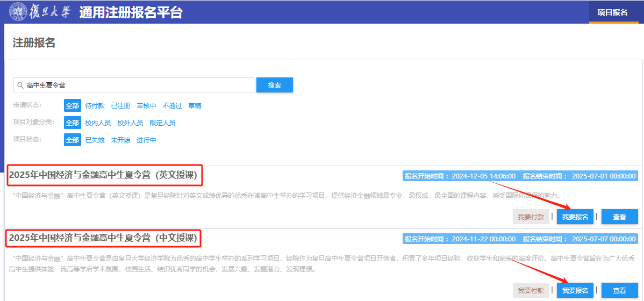Click the 申请状态 filter label
Screen dimensions: 644x301
[x=27, y=105]
